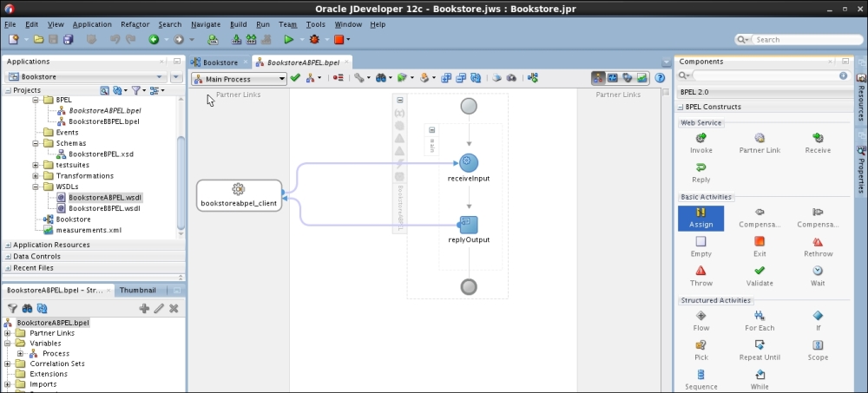The width and height of the screenshot is (868, 393).
Task: Open the File menu
Action: pyautogui.click(x=10, y=24)
